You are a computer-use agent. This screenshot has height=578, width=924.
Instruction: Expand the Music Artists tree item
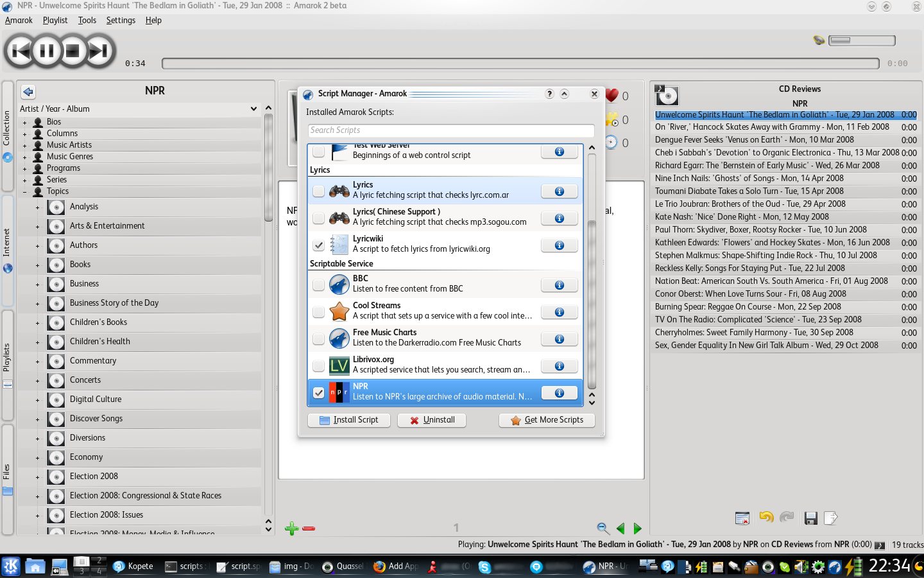click(25, 145)
